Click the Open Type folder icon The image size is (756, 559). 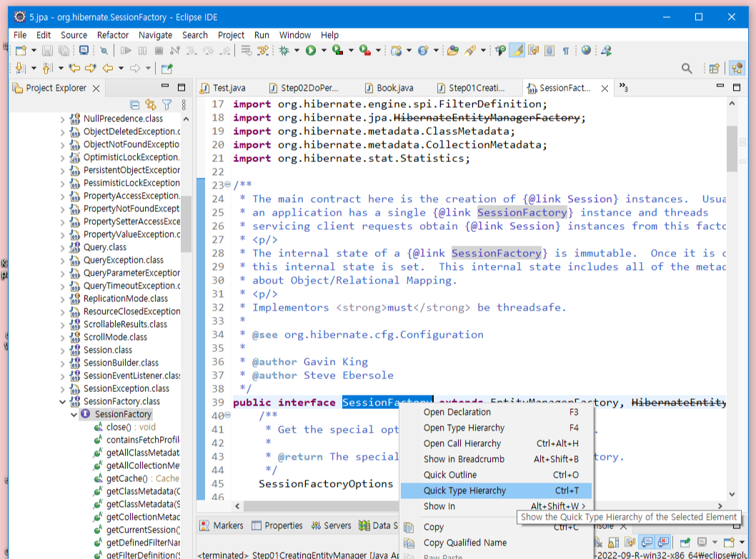[453, 51]
